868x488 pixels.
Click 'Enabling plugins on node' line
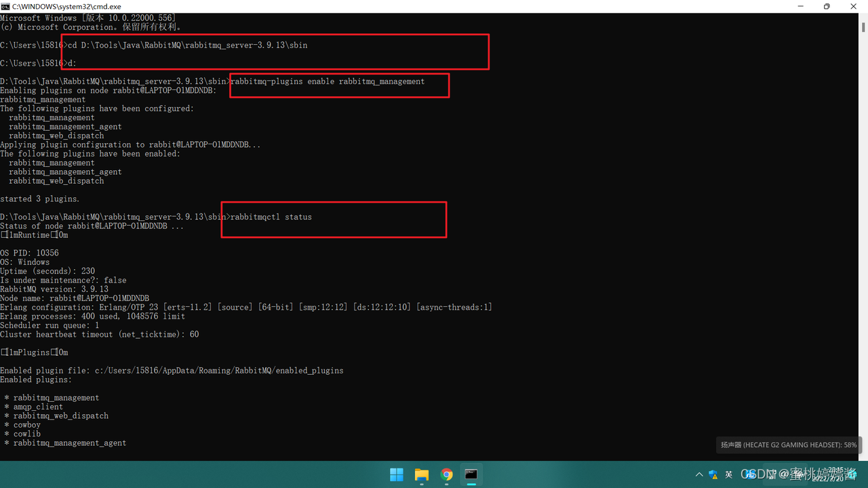click(108, 90)
